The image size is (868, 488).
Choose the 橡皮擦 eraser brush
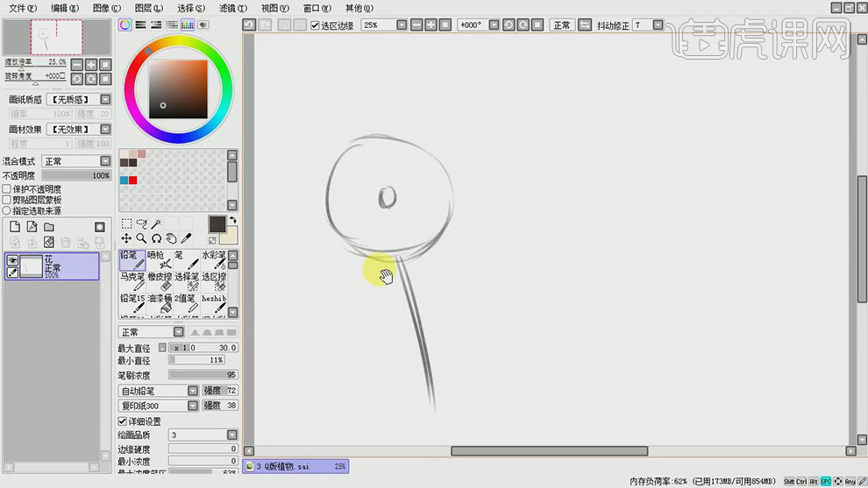point(160,280)
